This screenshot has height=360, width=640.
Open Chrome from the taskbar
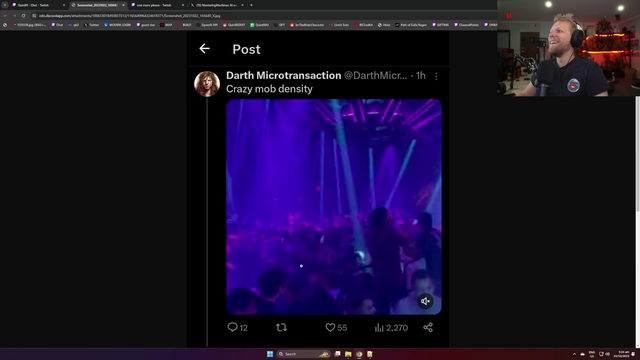pos(359,354)
